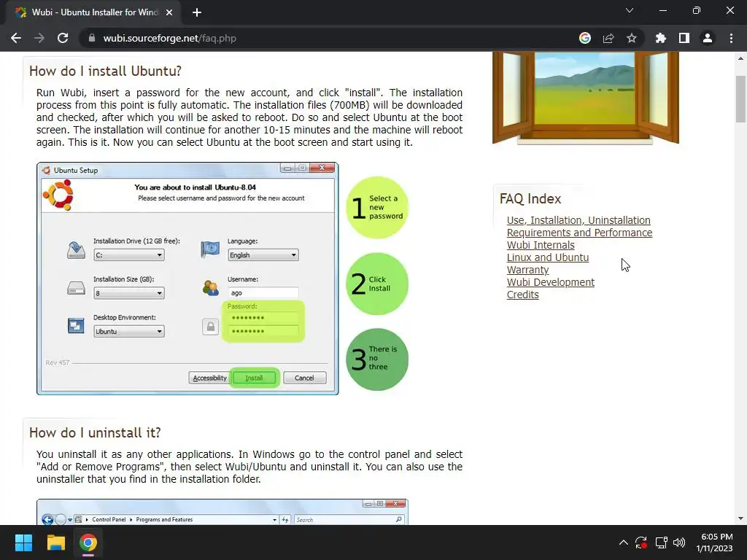This screenshot has height=560, width=747.
Task: Click the forward navigation arrow
Action: click(x=39, y=38)
